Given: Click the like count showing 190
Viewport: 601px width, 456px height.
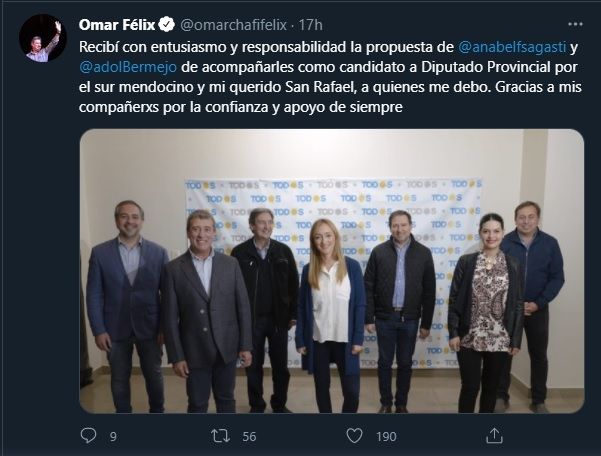Looking at the screenshot, I should coord(384,436).
